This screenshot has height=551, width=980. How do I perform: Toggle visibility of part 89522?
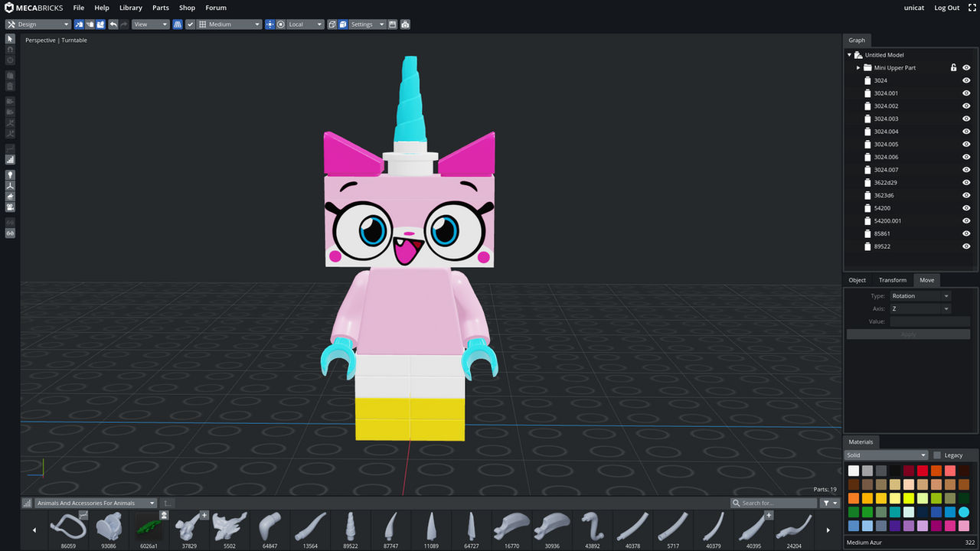point(966,246)
